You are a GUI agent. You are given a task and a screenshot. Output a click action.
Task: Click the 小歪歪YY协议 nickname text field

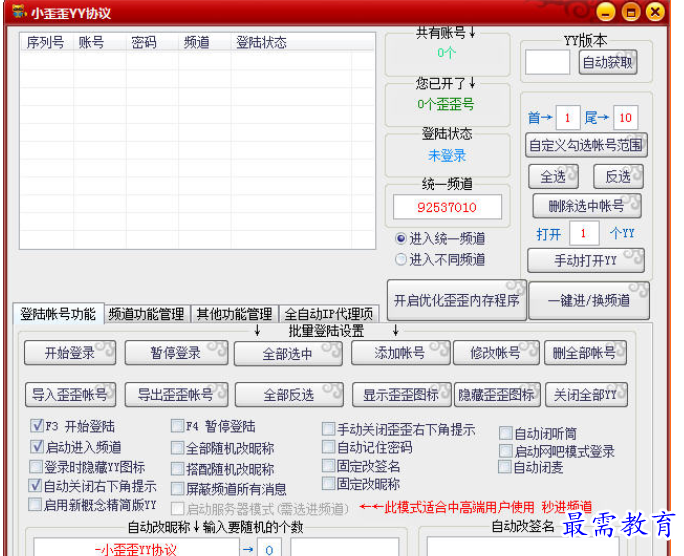coord(137,549)
